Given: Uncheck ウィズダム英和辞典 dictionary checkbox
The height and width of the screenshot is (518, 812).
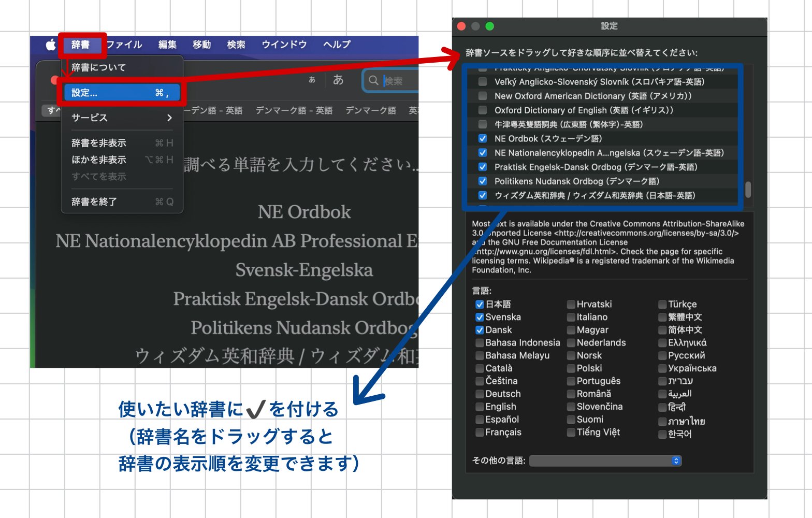Looking at the screenshot, I should click(483, 196).
